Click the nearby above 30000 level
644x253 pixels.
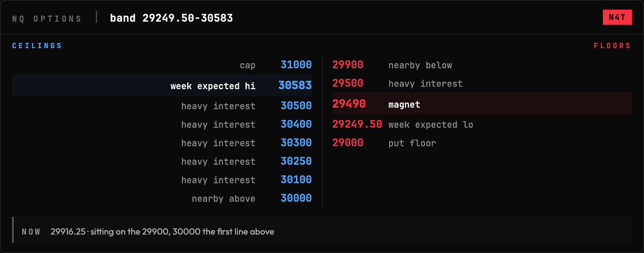coord(162,199)
